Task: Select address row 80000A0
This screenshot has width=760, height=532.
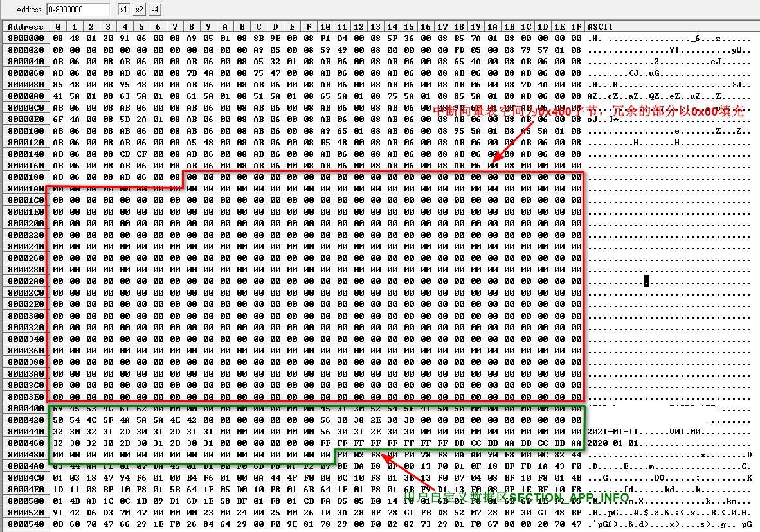Action: click(x=26, y=96)
